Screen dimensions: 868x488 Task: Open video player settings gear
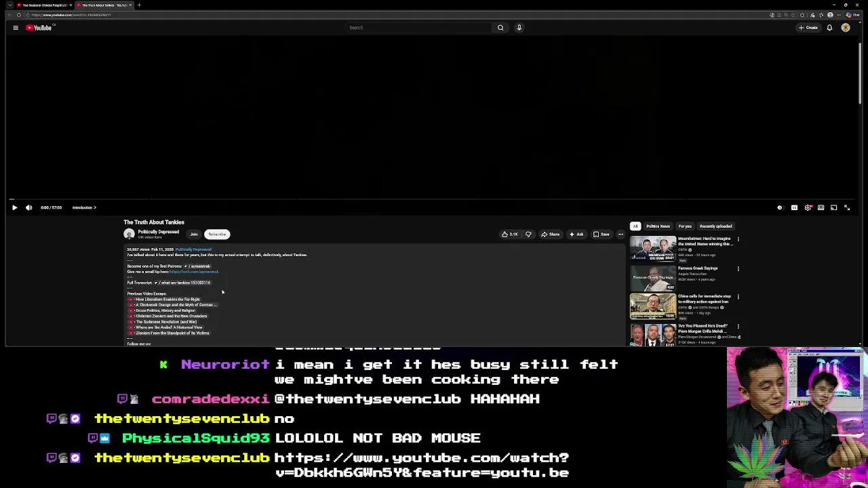pos(808,207)
